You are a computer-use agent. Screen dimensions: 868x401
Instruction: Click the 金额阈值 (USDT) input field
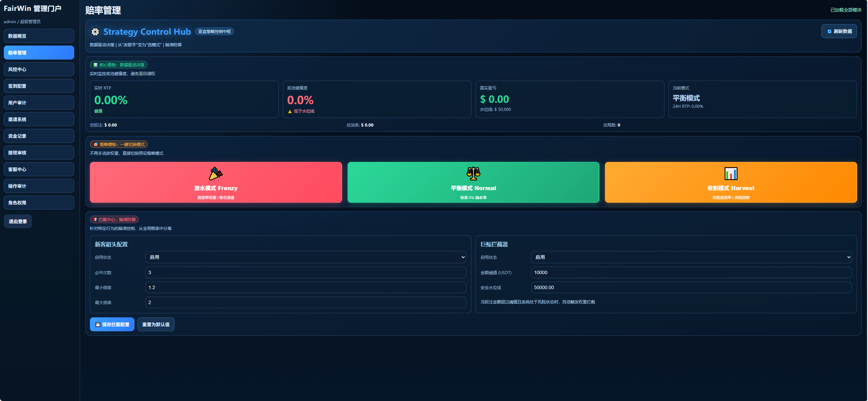coord(691,272)
